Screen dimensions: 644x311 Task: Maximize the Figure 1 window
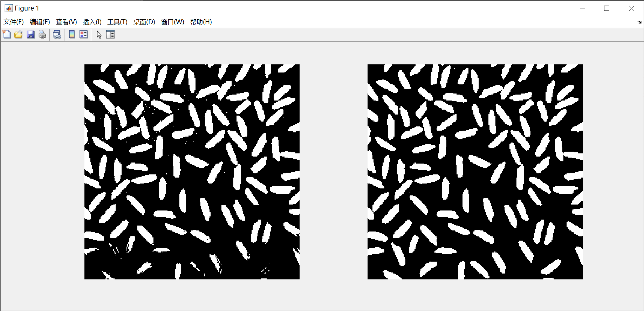pyautogui.click(x=607, y=8)
